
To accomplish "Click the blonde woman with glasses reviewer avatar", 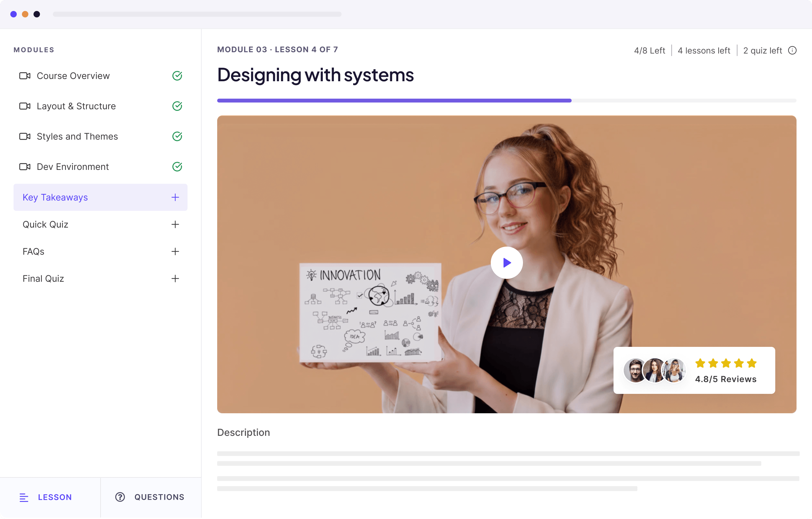I will point(675,371).
